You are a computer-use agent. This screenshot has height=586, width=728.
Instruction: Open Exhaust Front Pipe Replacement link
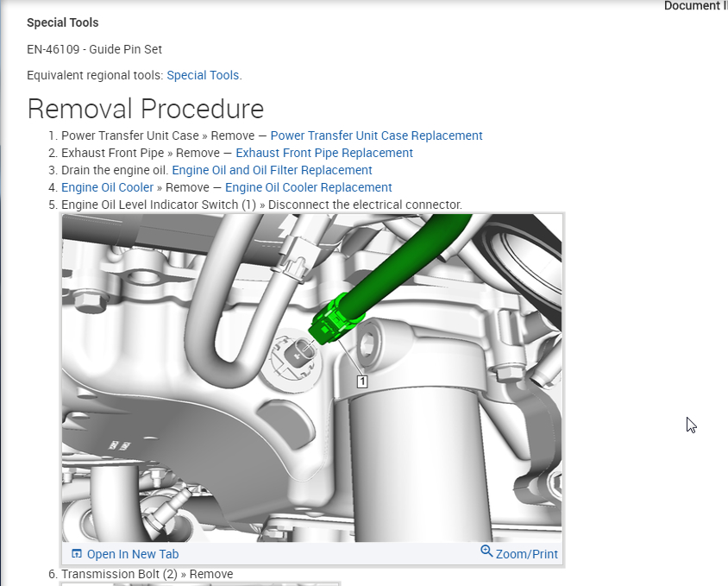(x=324, y=153)
